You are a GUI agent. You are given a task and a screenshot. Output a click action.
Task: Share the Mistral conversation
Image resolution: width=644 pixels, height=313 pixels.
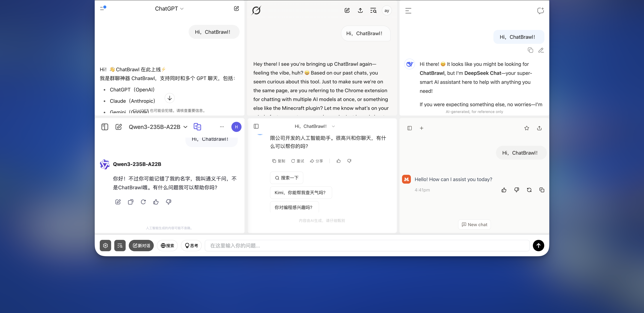(x=539, y=128)
